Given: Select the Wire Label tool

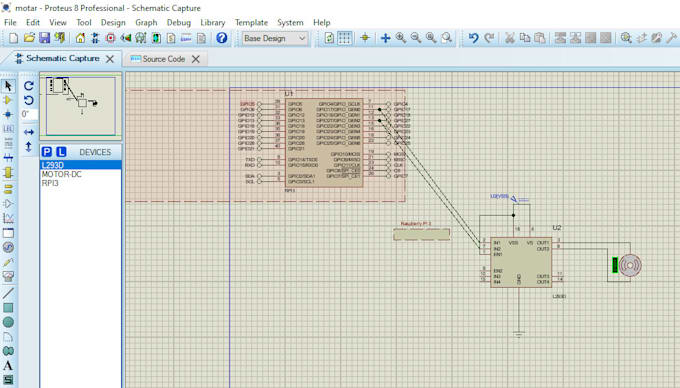Looking at the screenshot, I should click(x=8, y=129).
